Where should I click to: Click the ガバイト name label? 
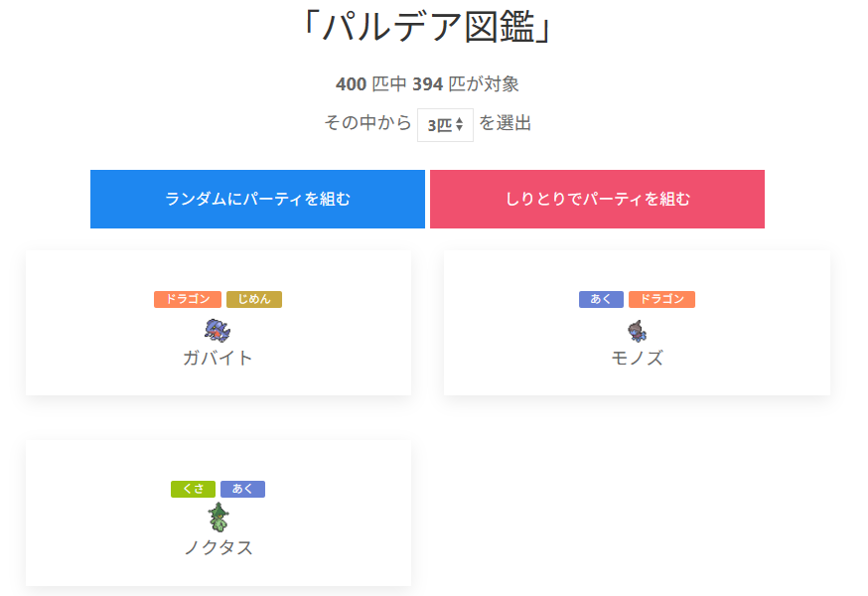(217, 358)
